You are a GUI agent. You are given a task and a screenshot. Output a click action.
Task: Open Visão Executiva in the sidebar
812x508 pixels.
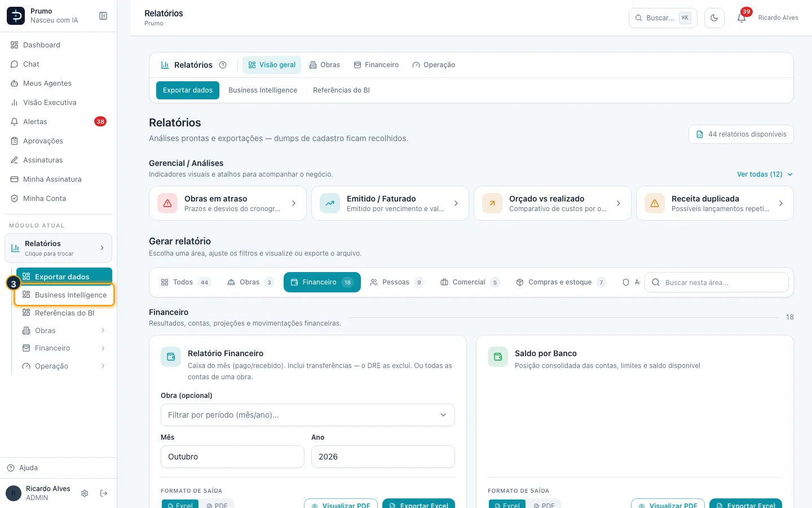point(59,103)
